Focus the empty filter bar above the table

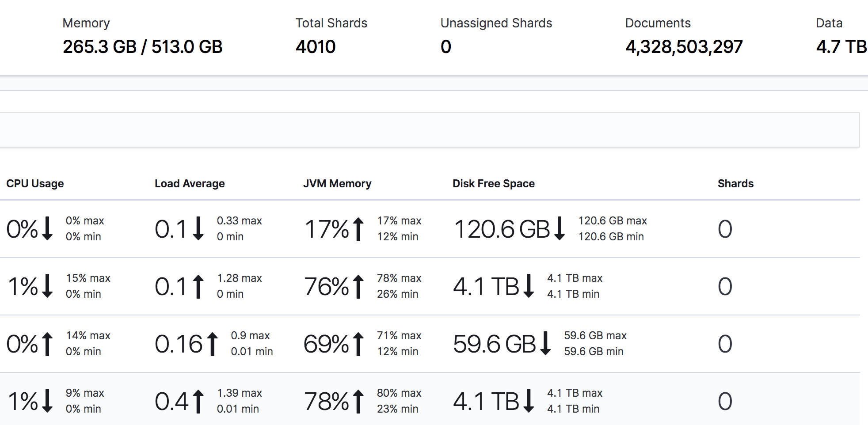click(x=429, y=130)
